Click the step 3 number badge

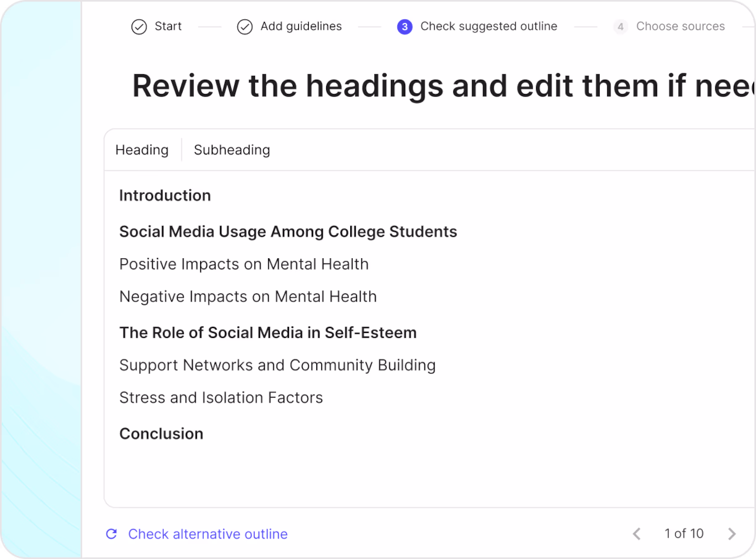(x=405, y=27)
